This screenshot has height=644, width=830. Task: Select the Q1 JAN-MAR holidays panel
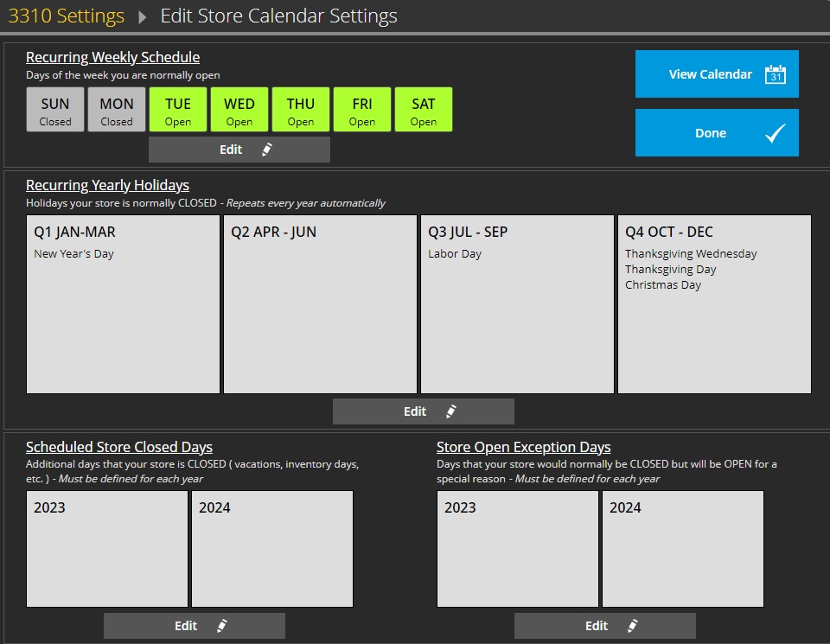pos(124,304)
